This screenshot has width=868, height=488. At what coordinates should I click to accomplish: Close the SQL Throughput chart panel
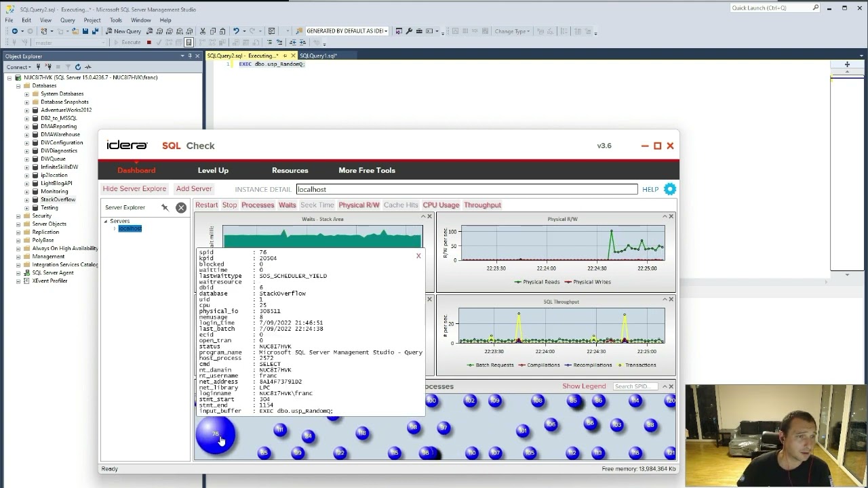click(671, 299)
